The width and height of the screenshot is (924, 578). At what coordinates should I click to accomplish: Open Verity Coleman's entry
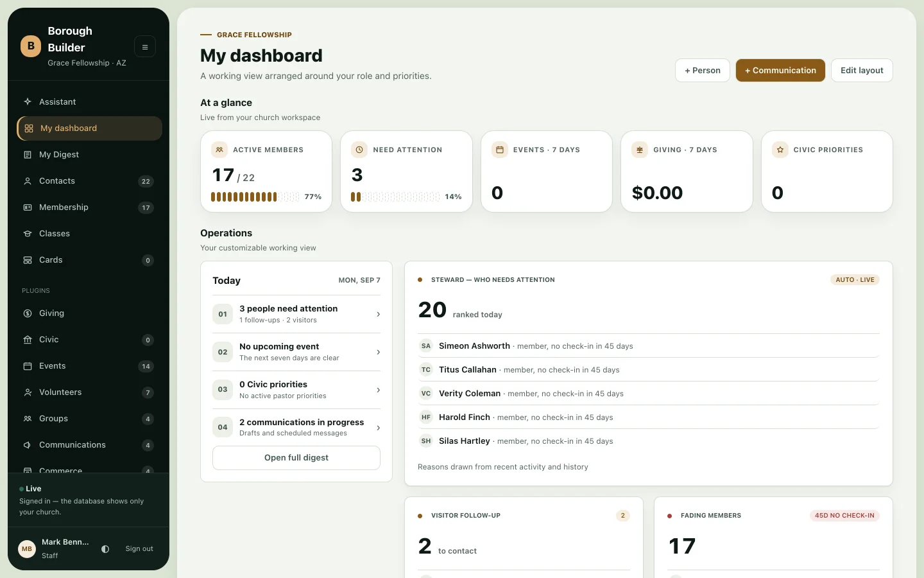pyautogui.click(x=648, y=394)
